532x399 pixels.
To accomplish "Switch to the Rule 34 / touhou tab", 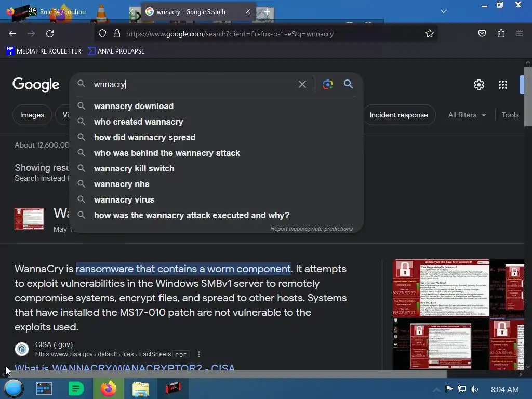I will (x=63, y=12).
